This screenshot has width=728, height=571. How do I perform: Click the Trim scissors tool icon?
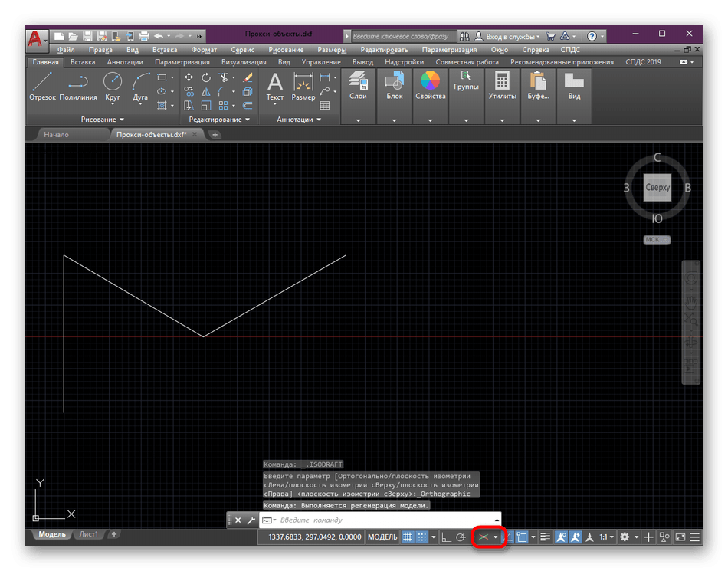point(224,77)
